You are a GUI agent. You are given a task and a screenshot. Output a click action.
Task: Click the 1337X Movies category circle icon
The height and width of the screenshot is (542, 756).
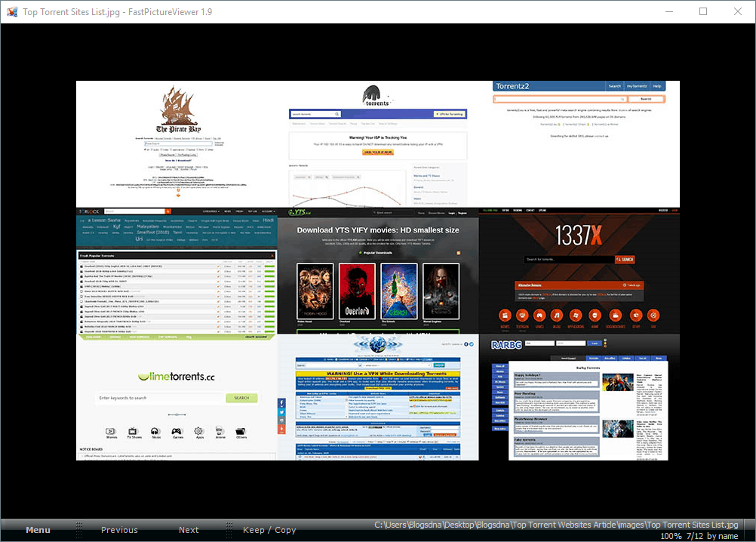[x=505, y=316]
